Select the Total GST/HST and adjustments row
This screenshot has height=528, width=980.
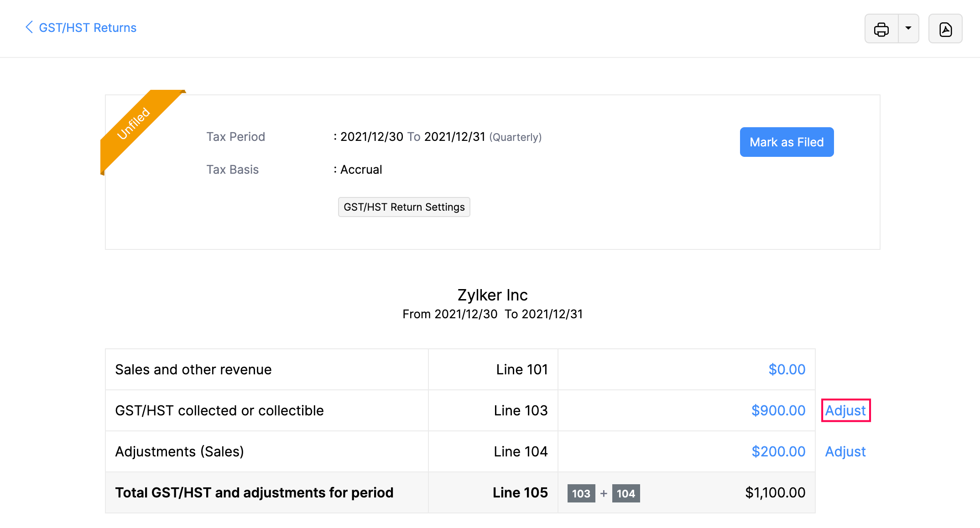pos(254,492)
